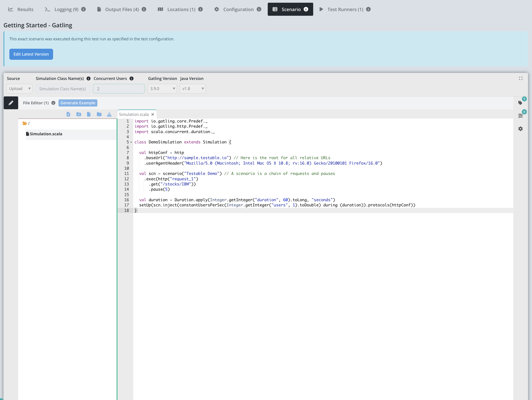Select the Scenario tab
The height and width of the screenshot is (400, 532).
pyautogui.click(x=290, y=9)
